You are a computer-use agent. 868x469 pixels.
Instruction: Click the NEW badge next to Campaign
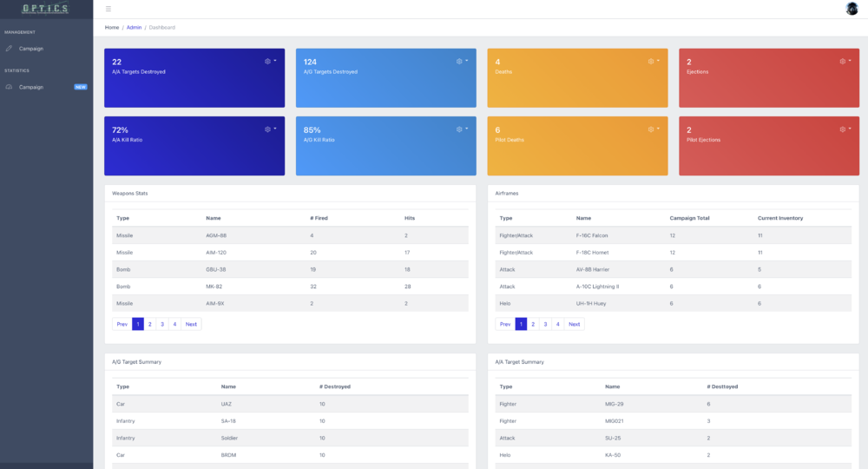pos(81,87)
